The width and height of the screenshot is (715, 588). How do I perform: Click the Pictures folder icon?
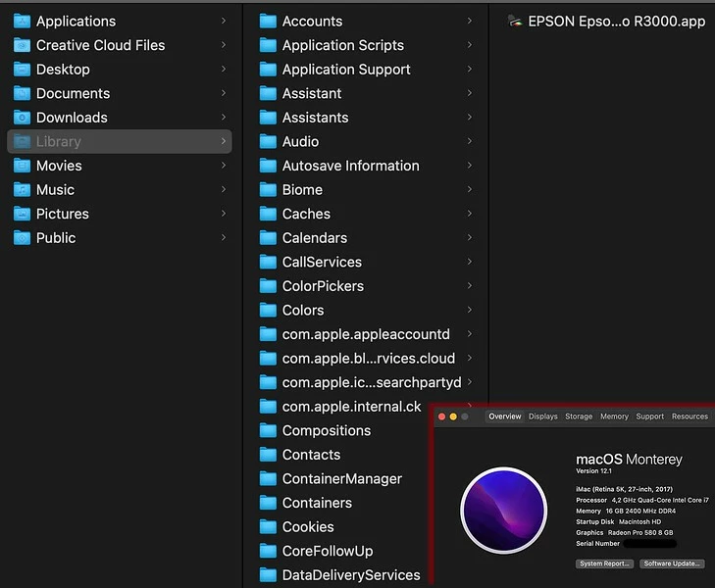pyautogui.click(x=22, y=214)
